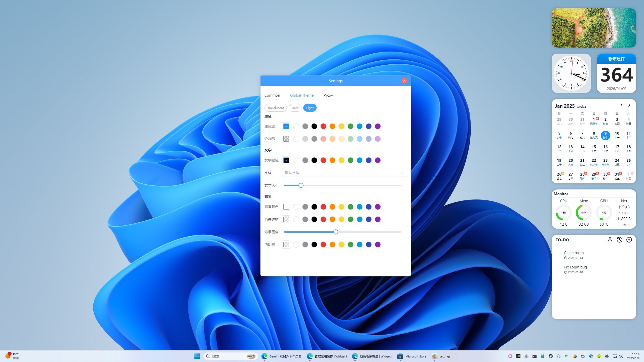Go to next month in calendar widget
Viewport: 644px width, 362px height.
click(629, 105)
